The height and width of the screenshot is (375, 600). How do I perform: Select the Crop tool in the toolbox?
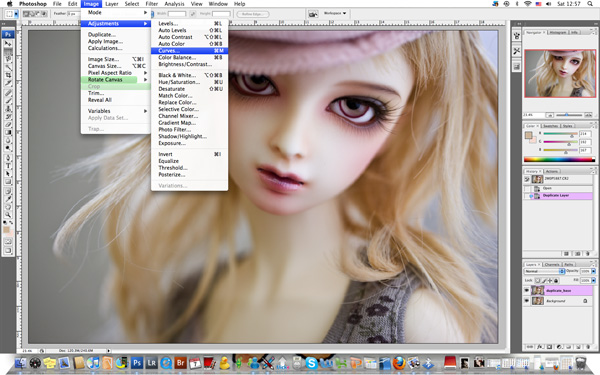tap(8, 75)
